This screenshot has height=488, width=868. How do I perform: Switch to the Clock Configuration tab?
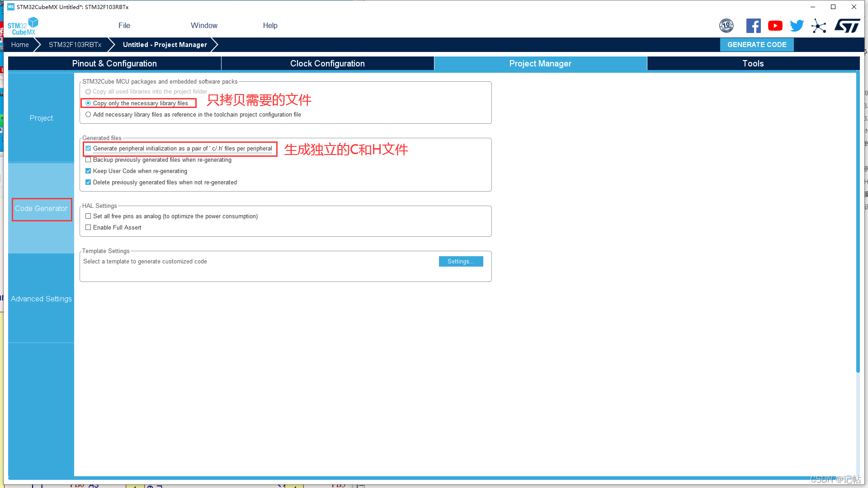tap(327, 63)
